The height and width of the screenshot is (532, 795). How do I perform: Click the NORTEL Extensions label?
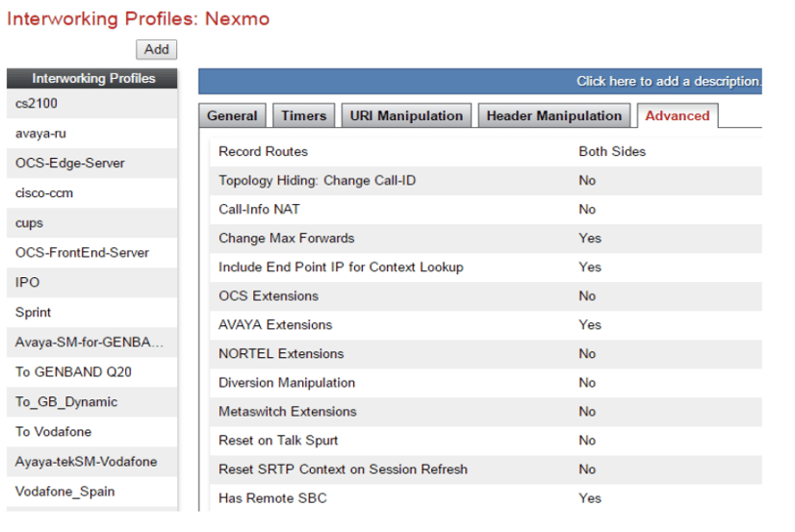(281, 354)
